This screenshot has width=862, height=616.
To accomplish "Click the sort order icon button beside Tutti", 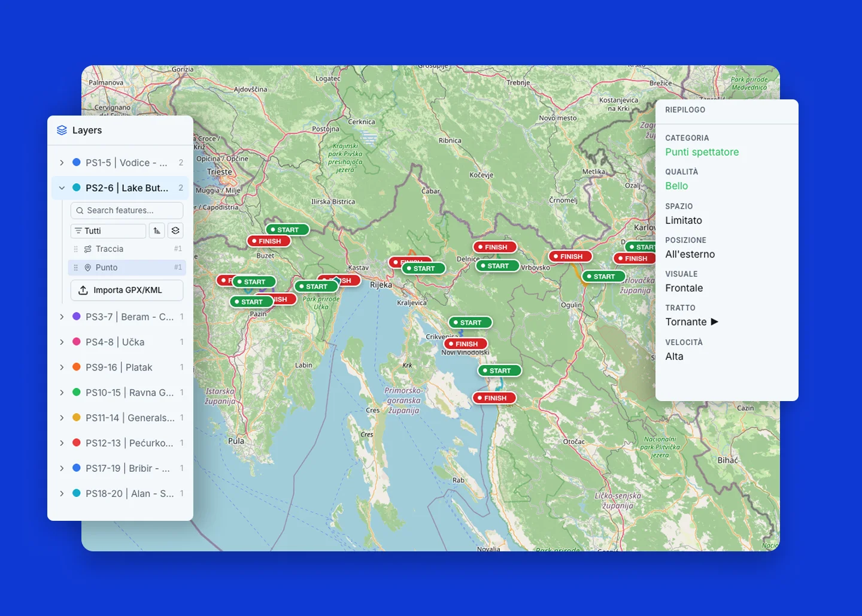I will click(157, 230).
